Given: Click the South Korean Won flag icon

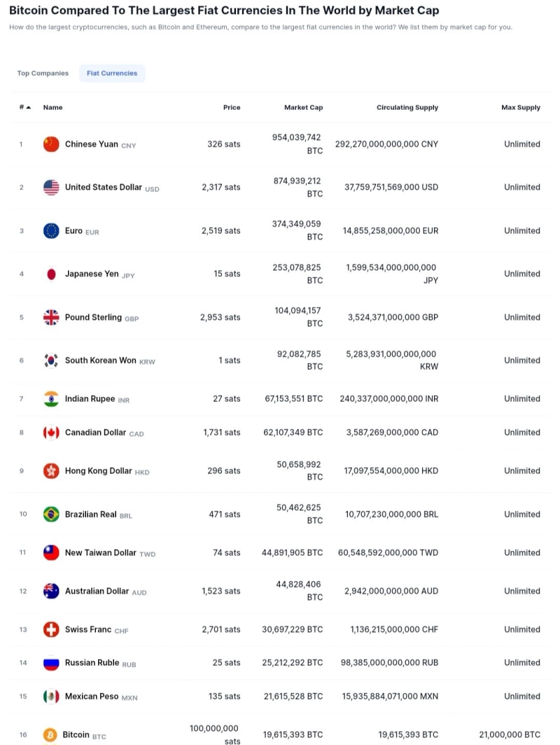Looking at the screenshot, I should click(x=51, y=361).
